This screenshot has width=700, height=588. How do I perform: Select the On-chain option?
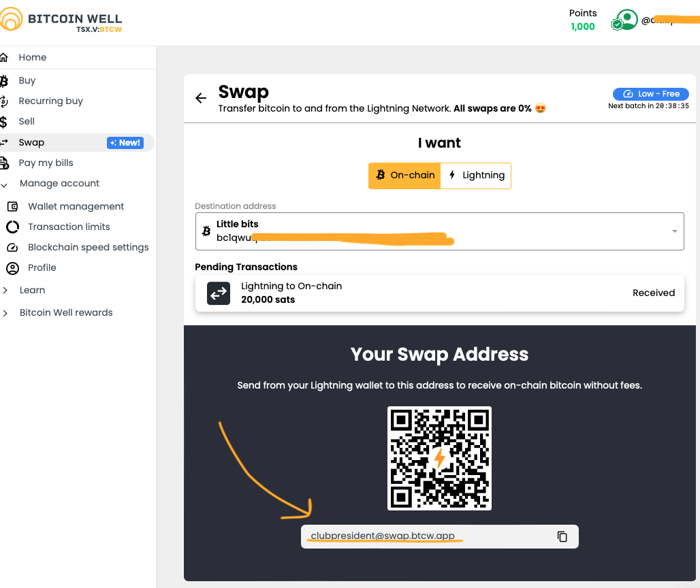point(405,175)
